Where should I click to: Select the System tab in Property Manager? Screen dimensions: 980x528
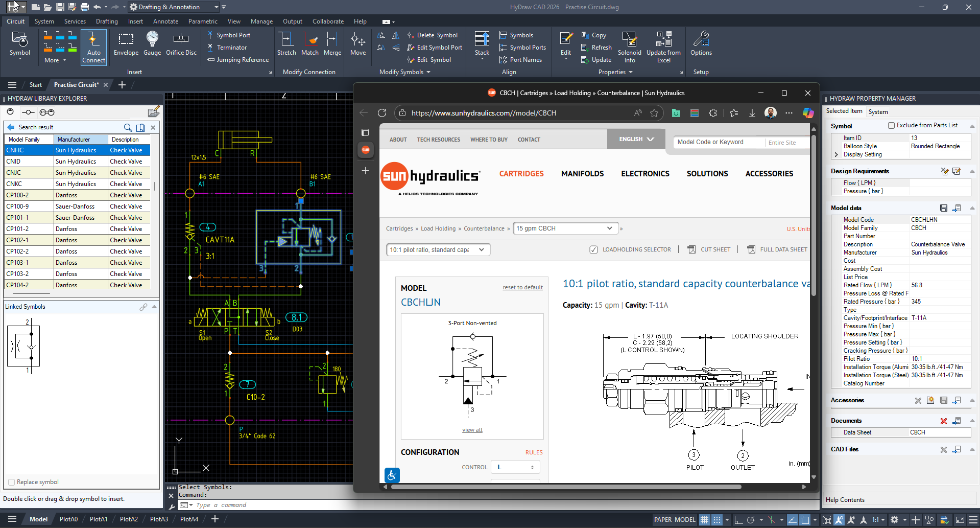[x=878, y=111]
